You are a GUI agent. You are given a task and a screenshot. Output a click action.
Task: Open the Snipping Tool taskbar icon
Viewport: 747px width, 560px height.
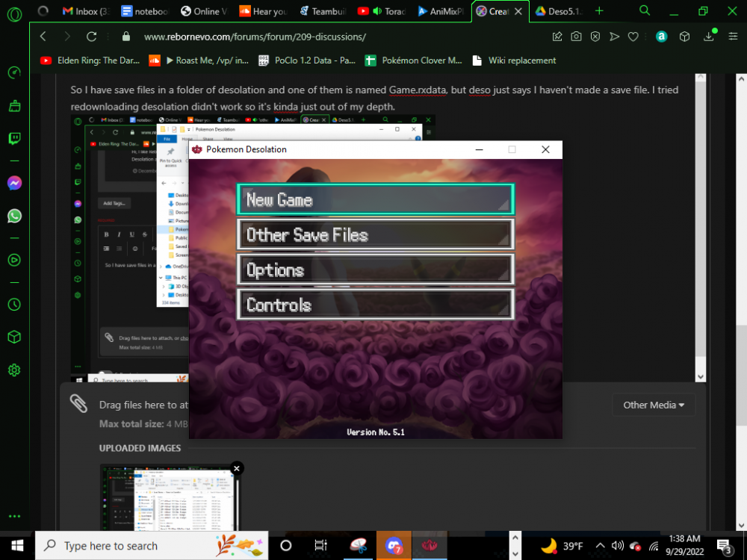359,546
